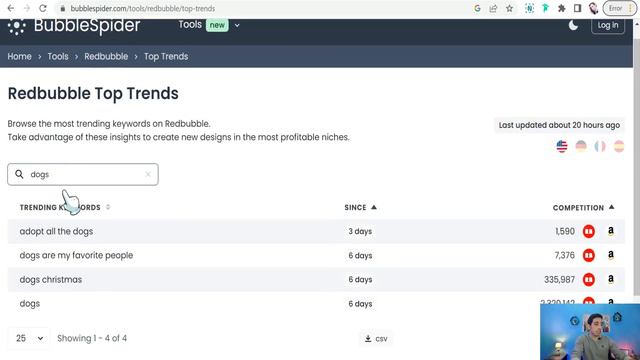Open Redbubble icon for dogs are my favorite people

(x=589, y=256)
